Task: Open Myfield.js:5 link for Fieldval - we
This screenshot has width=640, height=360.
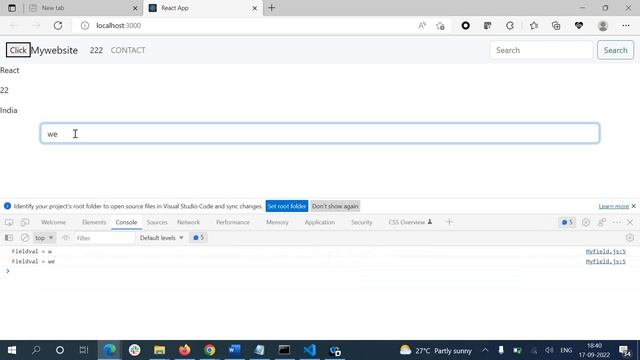Action: (x=605, y=261)
